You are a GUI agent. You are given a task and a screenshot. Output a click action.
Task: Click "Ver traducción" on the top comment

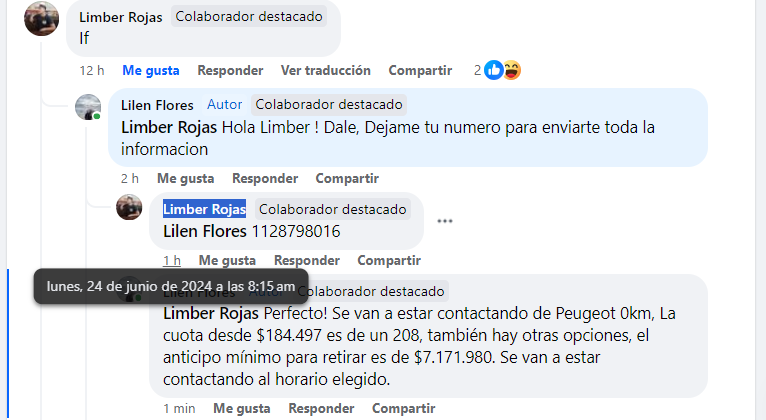coord(325,70)
